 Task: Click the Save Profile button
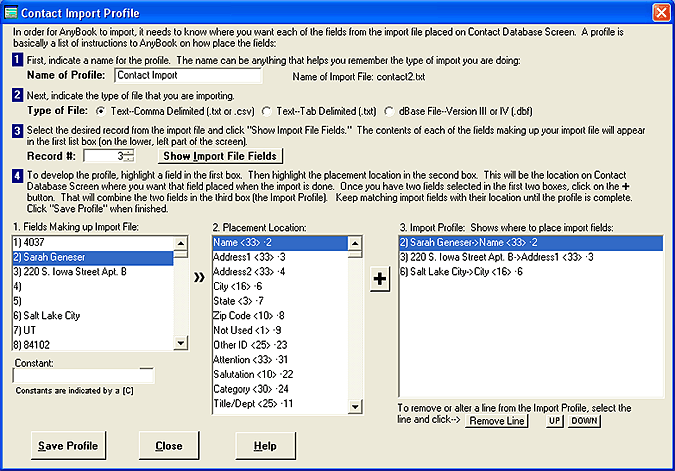coord(68,445)
